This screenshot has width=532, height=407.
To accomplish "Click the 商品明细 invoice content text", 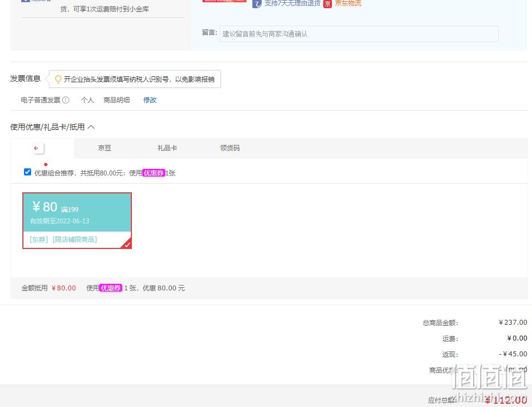I will 117,100.
